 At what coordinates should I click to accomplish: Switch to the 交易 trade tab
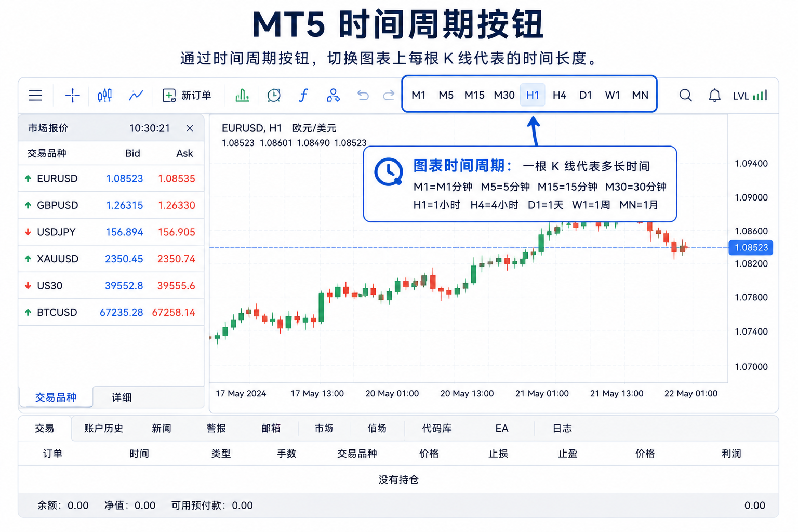tap(45, 429)
